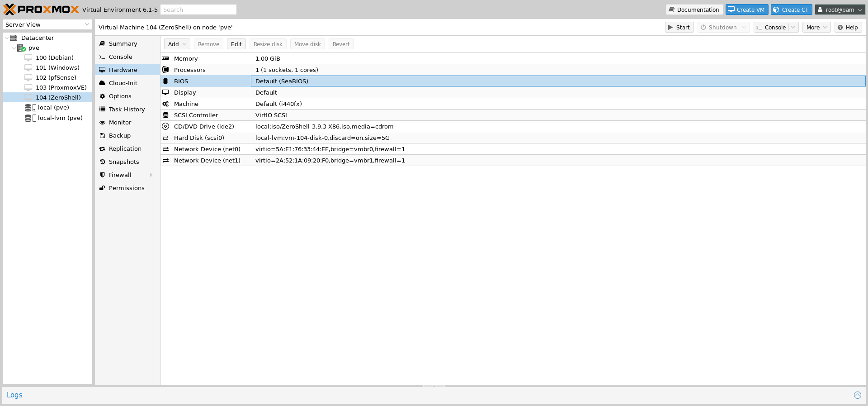868x406 pixels.
Task: Click the 100 (Debian) VM monitor icon
Action: pos(28,57)
